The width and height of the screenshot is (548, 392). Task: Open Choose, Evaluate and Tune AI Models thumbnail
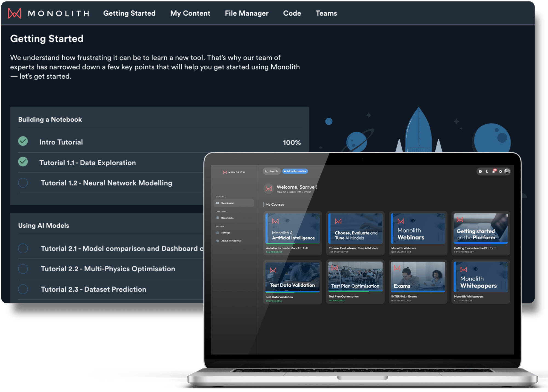pos(355,228)
